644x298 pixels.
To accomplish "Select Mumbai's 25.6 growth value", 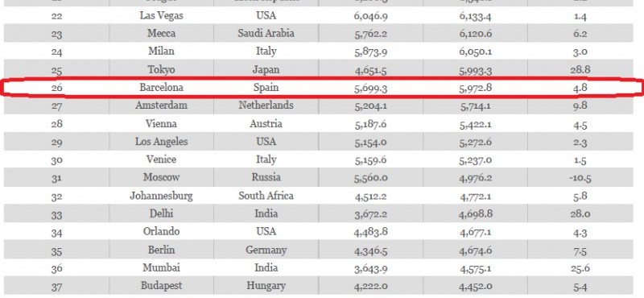I will (580, 268).
